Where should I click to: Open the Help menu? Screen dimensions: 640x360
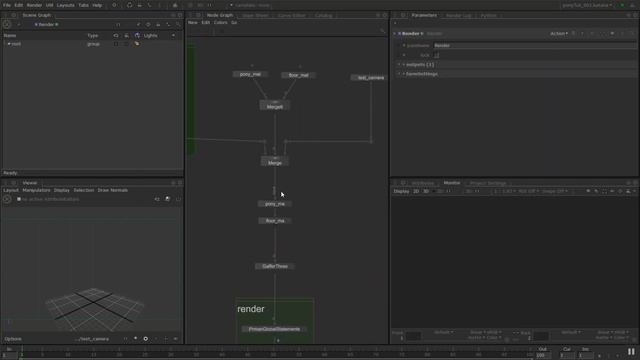[x=97, y=5]
